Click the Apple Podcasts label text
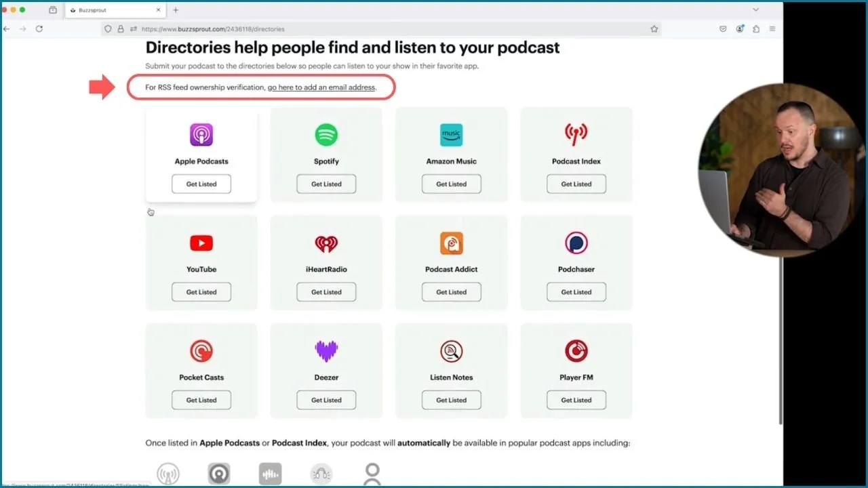 (201, 161)
